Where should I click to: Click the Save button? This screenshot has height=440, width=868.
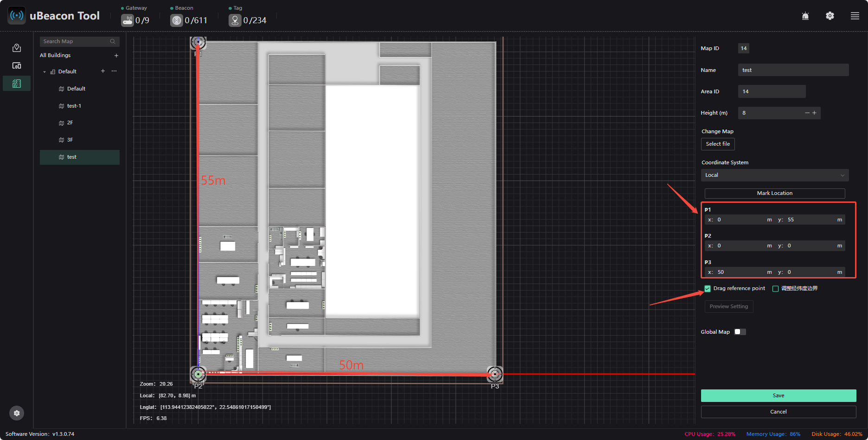[779, 395]
